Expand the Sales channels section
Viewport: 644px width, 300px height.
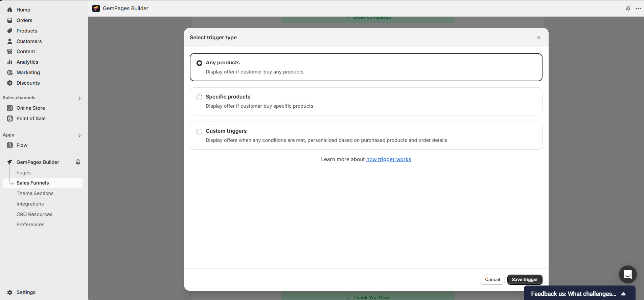pyautogui.click(x=79, y=99)
